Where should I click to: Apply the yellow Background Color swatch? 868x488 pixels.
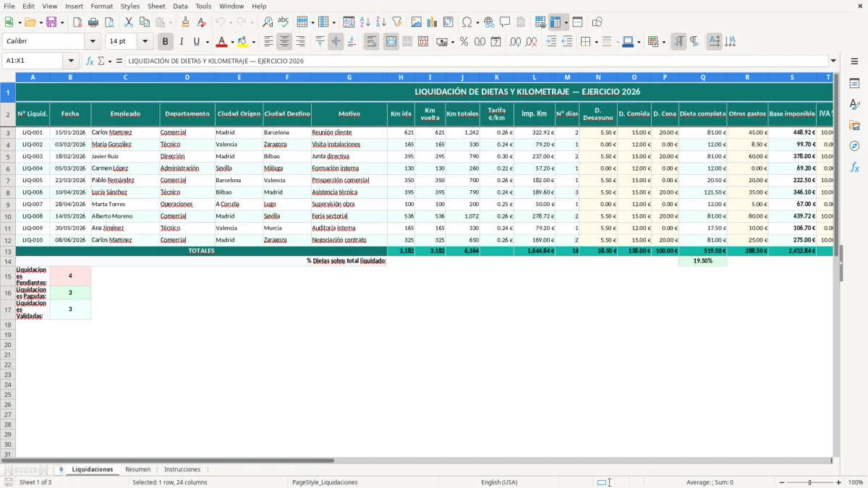pos(243,42)
